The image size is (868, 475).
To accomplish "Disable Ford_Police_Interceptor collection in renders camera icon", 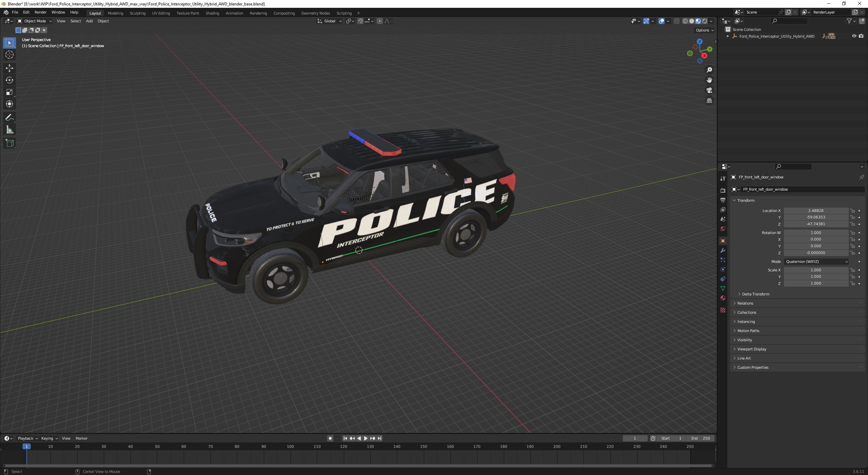I will click(861, 36).
